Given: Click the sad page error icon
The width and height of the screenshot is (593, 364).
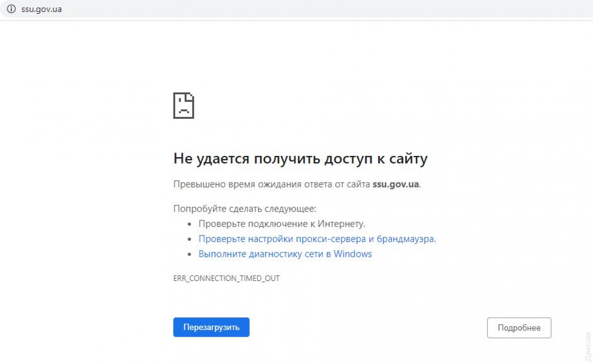Looking at the screenshot, I should pos(183,105).
